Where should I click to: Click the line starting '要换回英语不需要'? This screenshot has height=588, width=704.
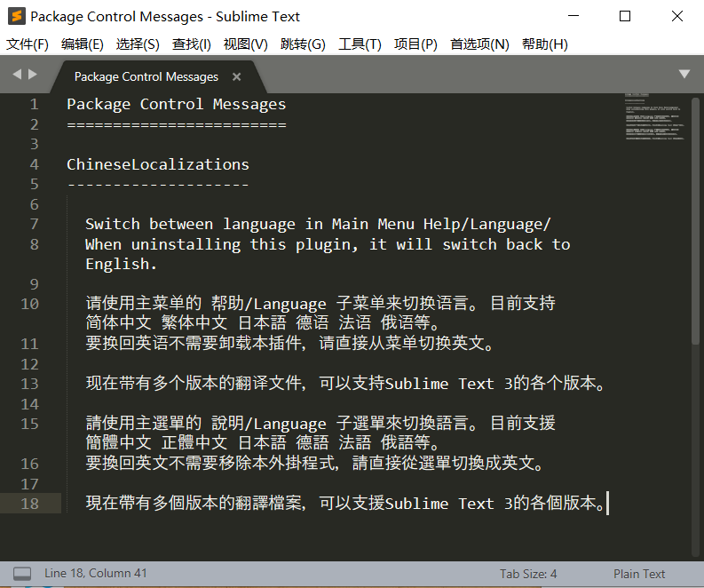[290, 344]
